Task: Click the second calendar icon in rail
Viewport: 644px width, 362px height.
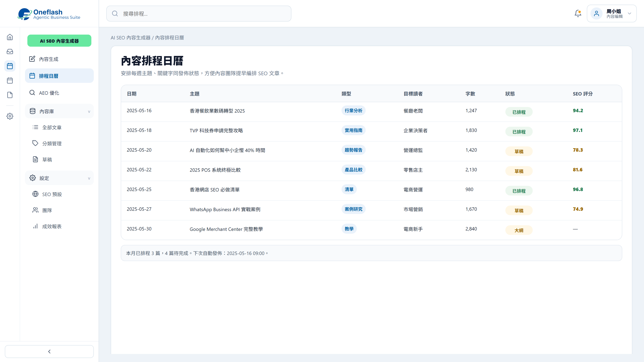Action: click(10, 80)
